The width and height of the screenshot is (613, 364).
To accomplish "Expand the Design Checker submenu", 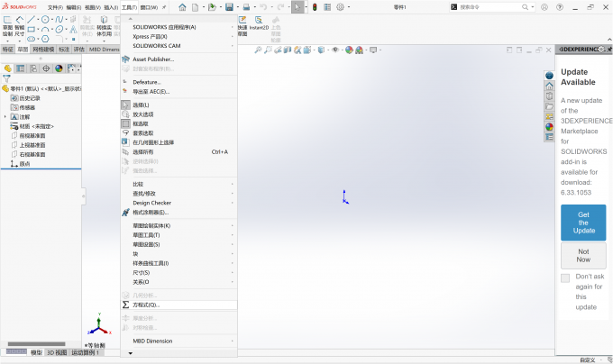I will click(179, 203).
